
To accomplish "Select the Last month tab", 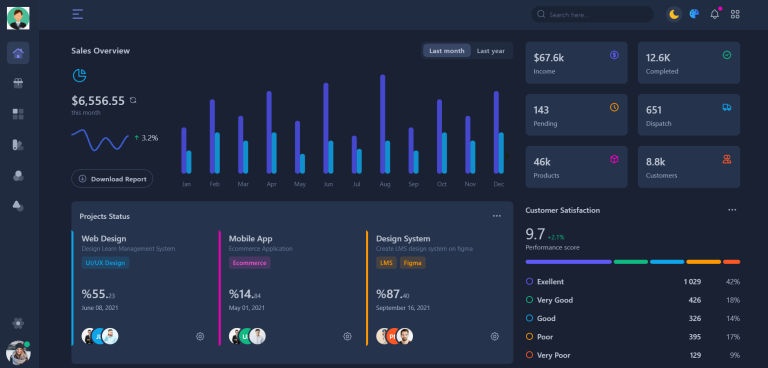I will pos(447,51).
